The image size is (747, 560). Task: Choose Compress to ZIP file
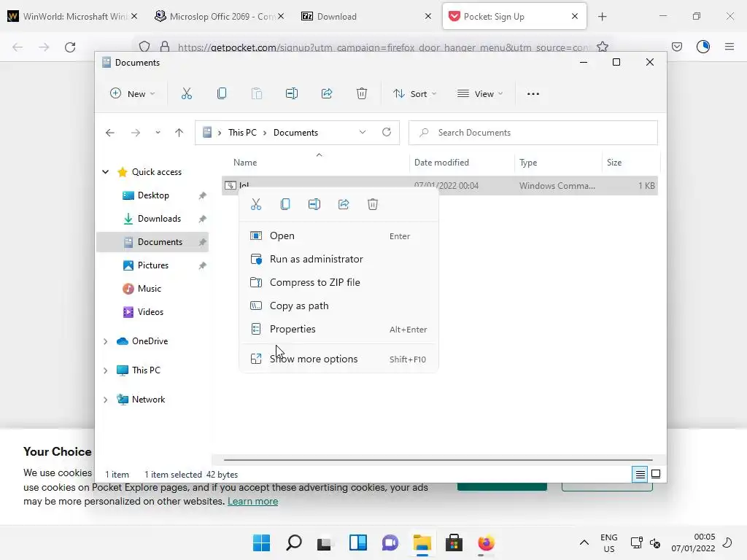[338, 282]
